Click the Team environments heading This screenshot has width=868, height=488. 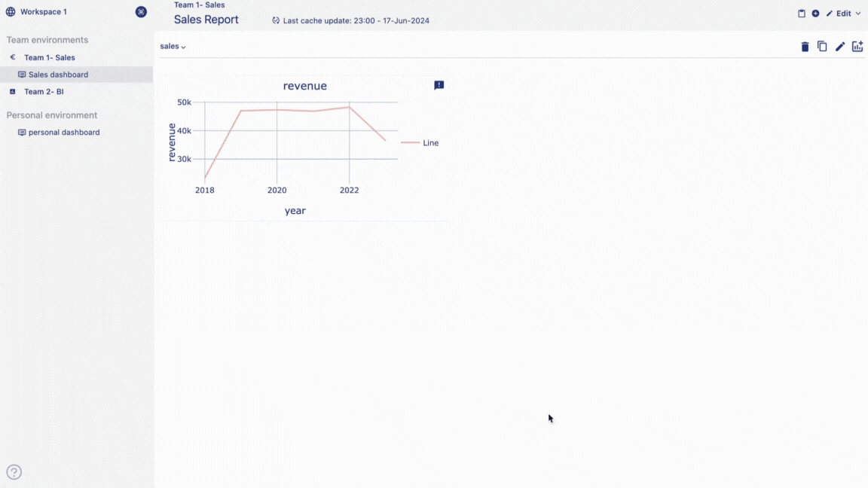(47, 40)
